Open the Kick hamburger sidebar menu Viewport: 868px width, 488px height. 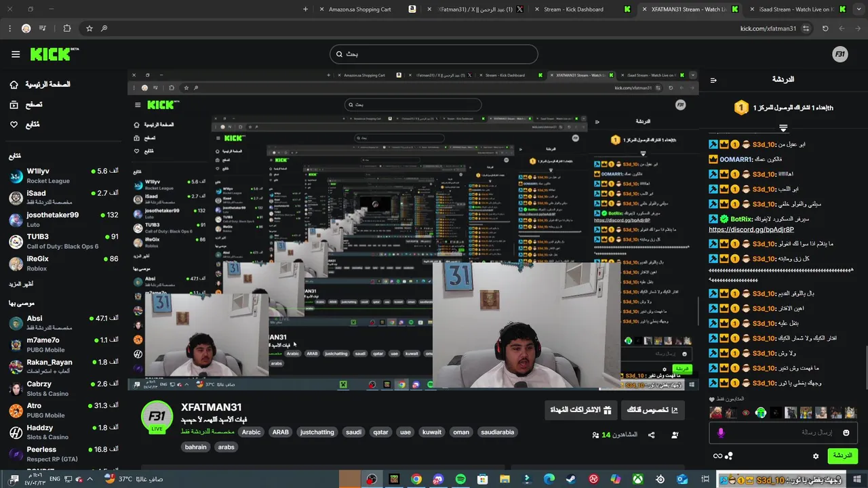[x=16, y=54]
